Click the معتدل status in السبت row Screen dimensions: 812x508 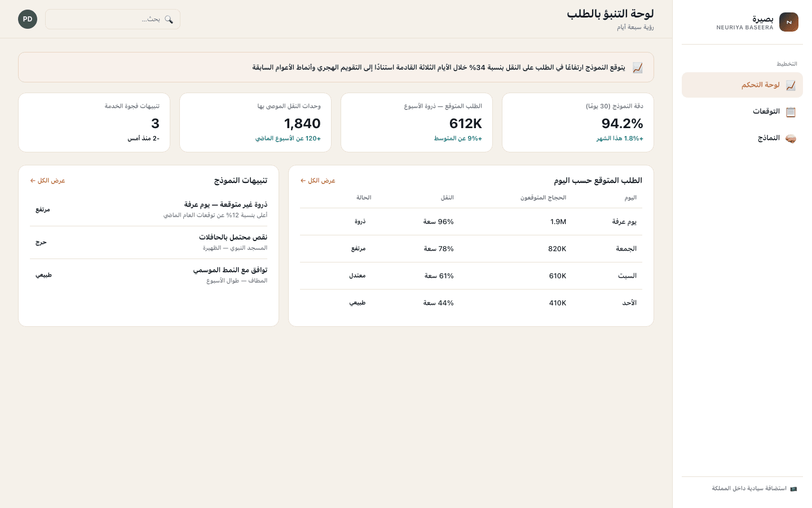point(358,275)
